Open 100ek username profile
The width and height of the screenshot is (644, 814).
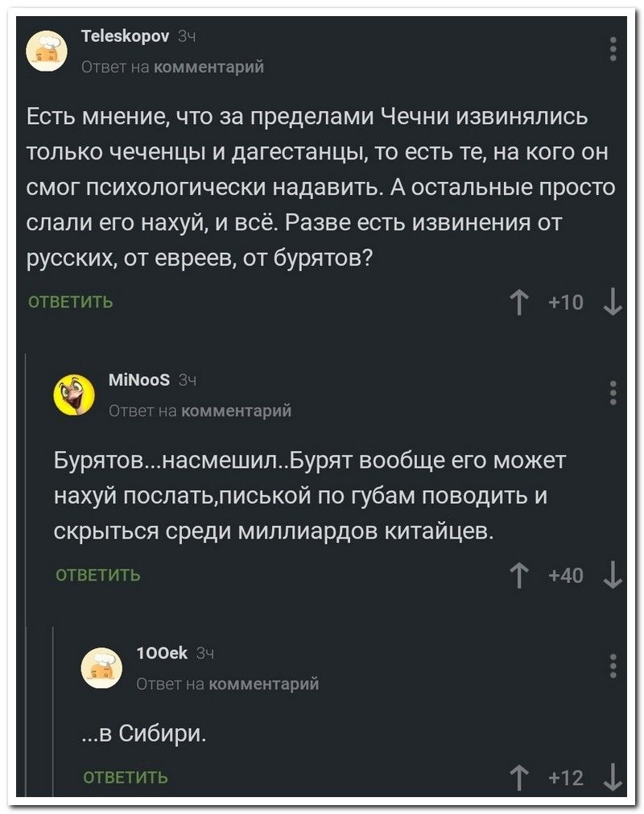pos(161,655)
